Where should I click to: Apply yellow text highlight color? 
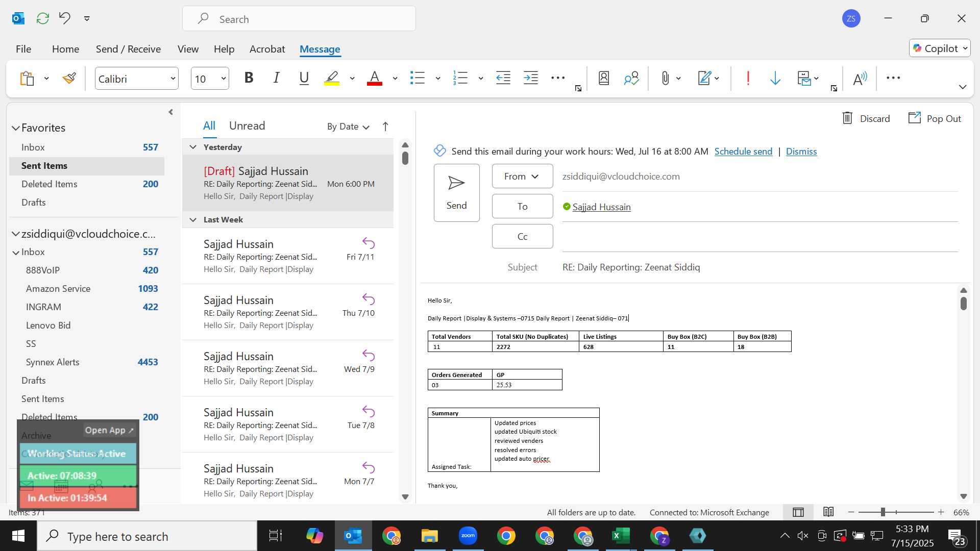332,78
